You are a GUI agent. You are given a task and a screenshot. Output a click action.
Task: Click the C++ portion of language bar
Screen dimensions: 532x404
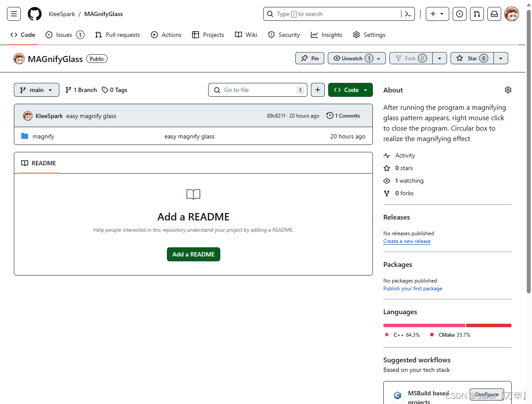click(x=424, y=325)
